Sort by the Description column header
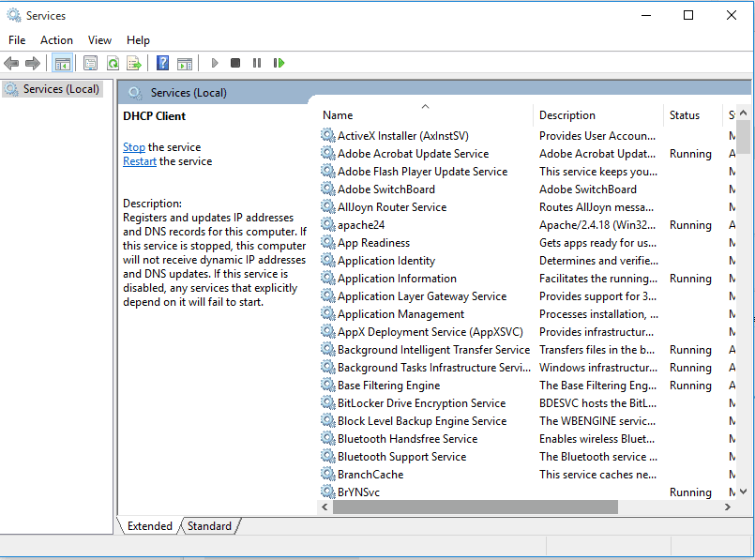This screenshot has height=560, width=755. pyautogui.click(x=567, y=115)
